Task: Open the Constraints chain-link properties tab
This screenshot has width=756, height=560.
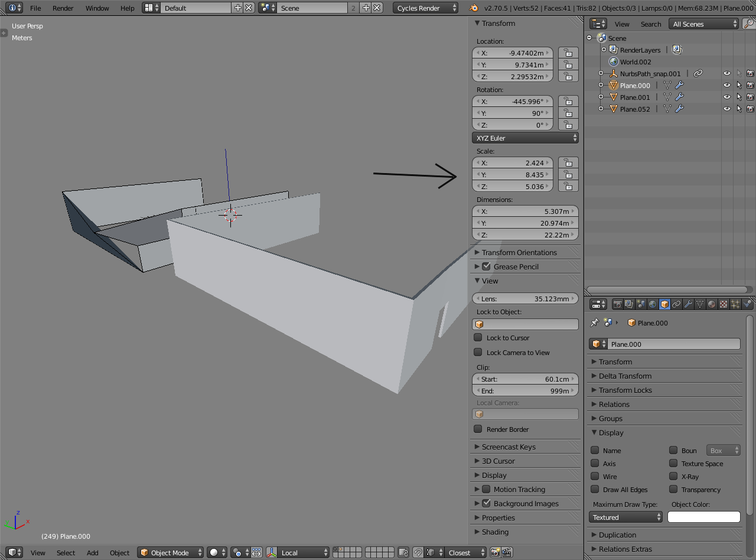Action: tap(676, 304)
